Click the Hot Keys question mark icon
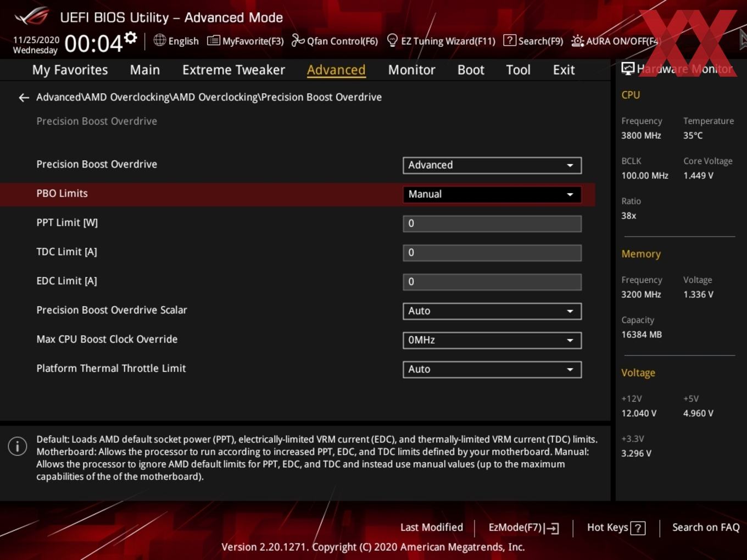 (x=638, y=528)
